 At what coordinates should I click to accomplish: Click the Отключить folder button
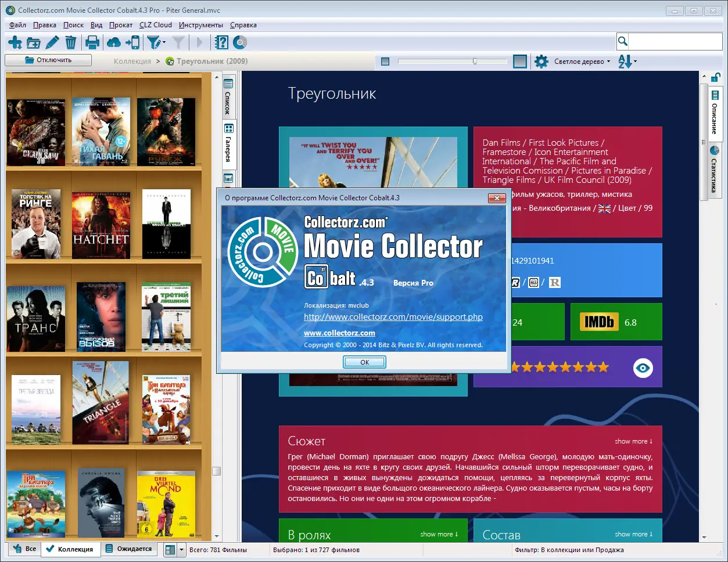pos(48,60)
